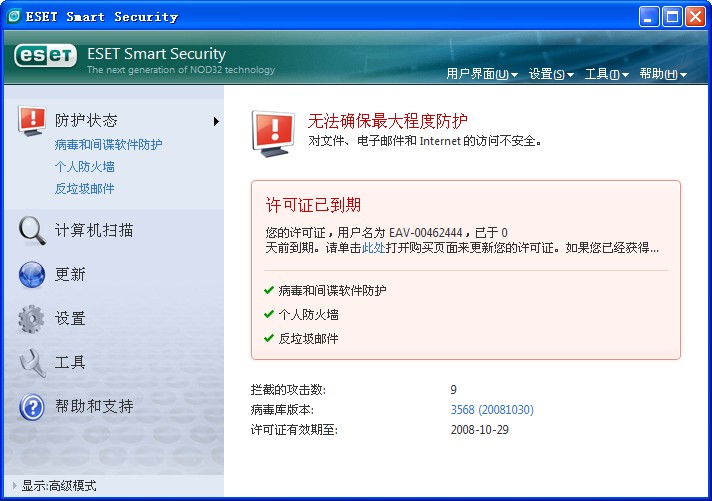Image resolution: width=712 pixels, height=501 pixels.
Task: Click the blocked attacks value 9
Action: point(454,390)
